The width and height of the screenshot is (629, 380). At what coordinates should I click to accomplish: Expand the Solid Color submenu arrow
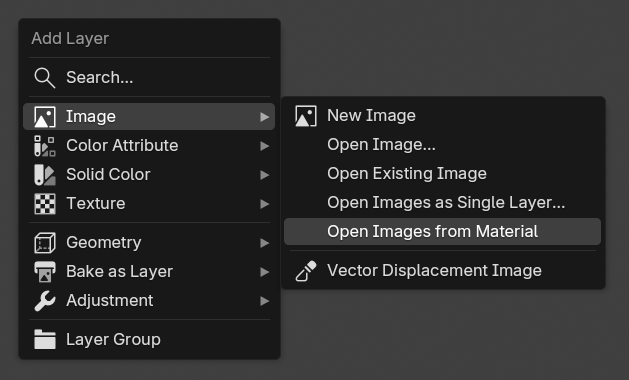click(x=264, y=175)
